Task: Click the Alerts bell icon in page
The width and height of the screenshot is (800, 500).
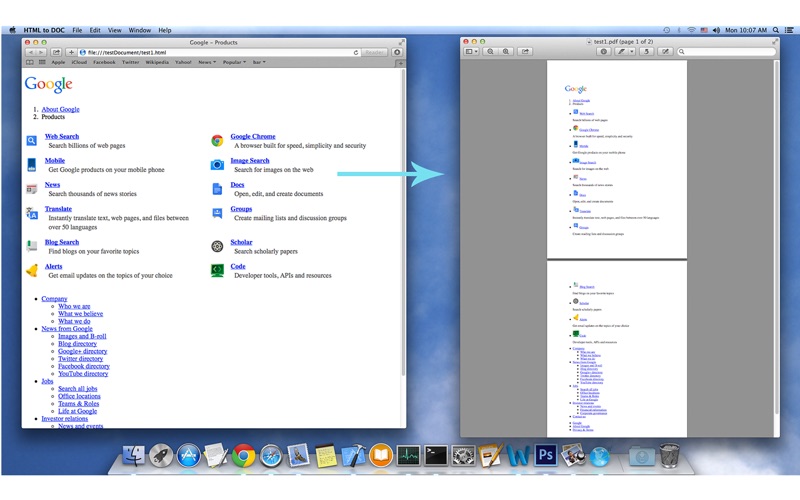Action: (32, 270)
